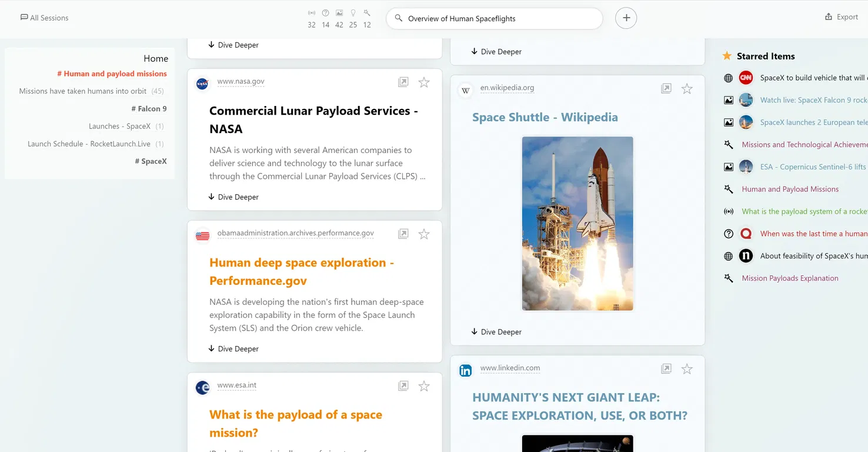Open external link icon on www.esa.int card
Image resolution: width=868 pixels, height=452 pixels.
click(403, 386)
